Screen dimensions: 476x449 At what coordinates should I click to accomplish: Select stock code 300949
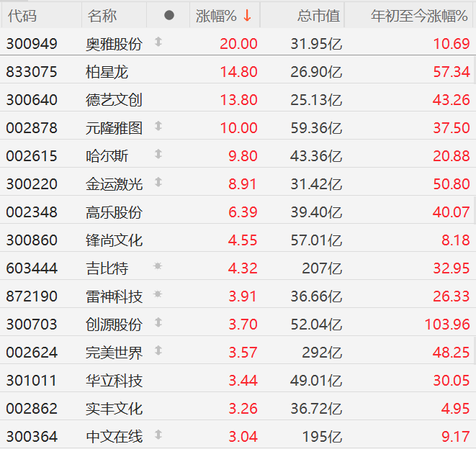(x=32, y=44)
